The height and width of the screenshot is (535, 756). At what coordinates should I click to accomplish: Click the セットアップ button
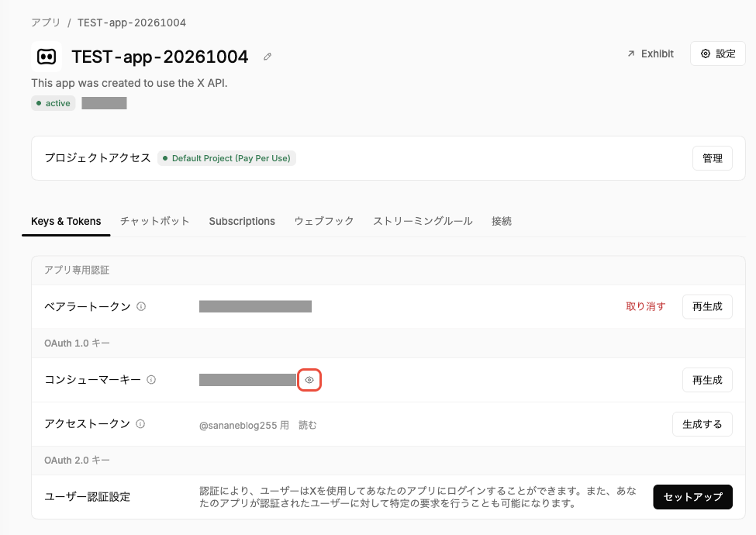coord(693,497)
